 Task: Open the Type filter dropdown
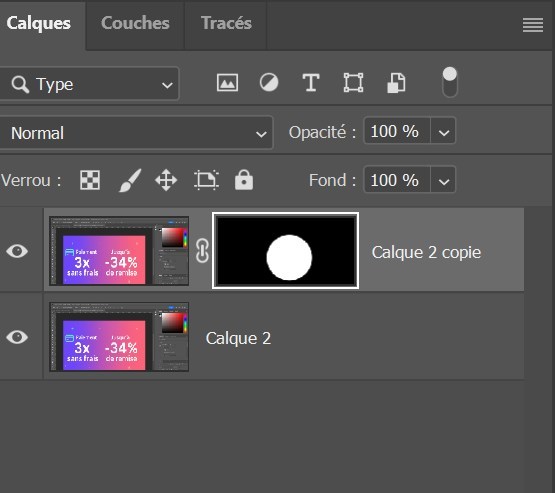[89, 84]
